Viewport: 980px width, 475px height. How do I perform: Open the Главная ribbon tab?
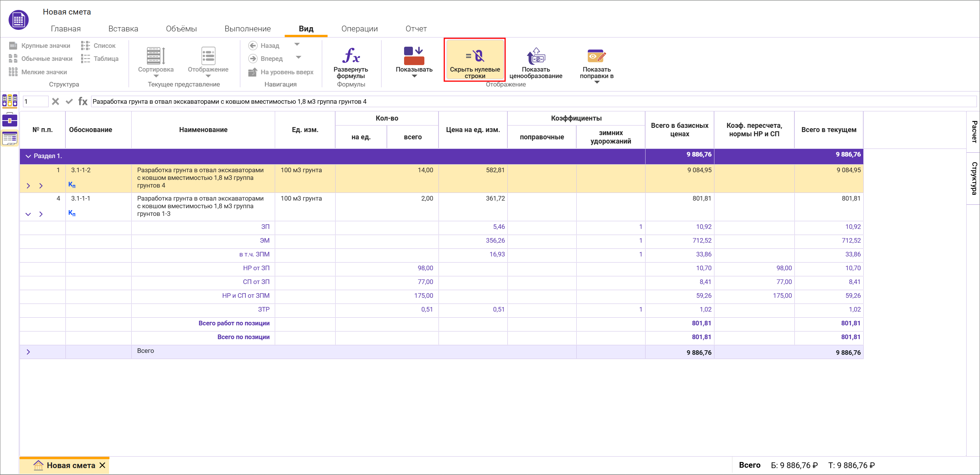pyautogui.click(x=66, y=29)
